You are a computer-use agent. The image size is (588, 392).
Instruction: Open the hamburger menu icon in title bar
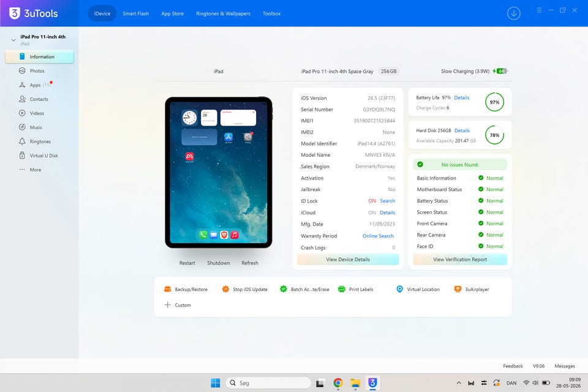coord(539,10)
